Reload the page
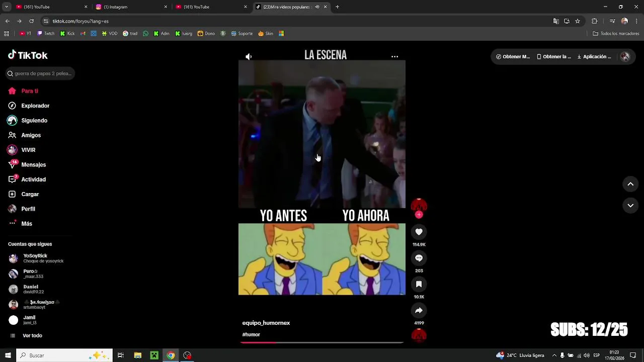Image resolution: width=644 pixels, height=362 pixels. [31, 21]
